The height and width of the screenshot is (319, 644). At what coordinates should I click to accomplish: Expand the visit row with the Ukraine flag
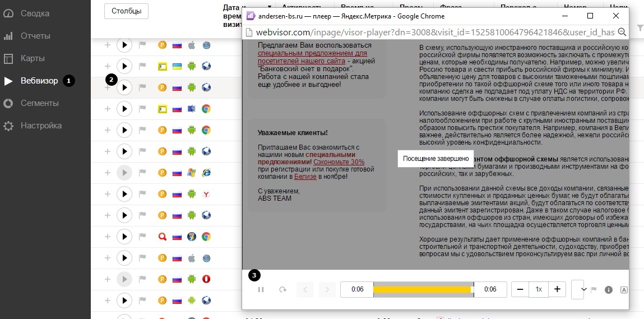tap(108, 66)
